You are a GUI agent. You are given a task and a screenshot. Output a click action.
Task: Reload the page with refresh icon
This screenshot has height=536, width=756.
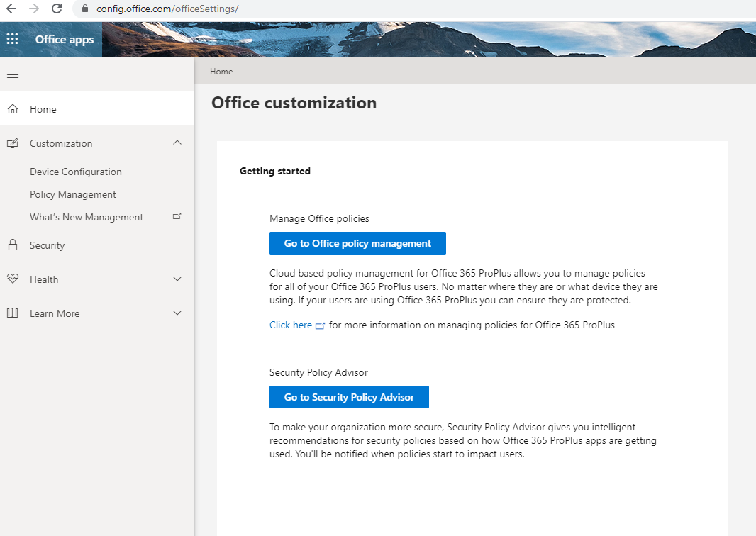[56, 10]
